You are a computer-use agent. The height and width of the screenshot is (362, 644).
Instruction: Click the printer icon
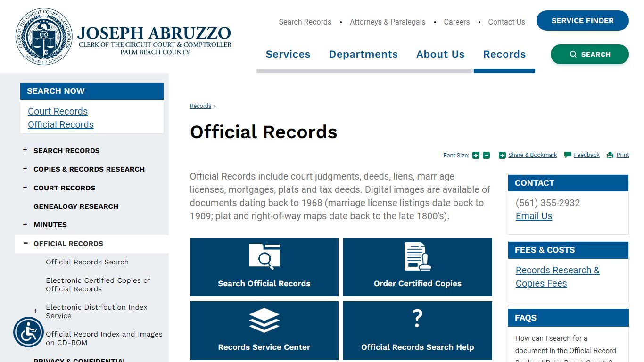pos(610,155)
